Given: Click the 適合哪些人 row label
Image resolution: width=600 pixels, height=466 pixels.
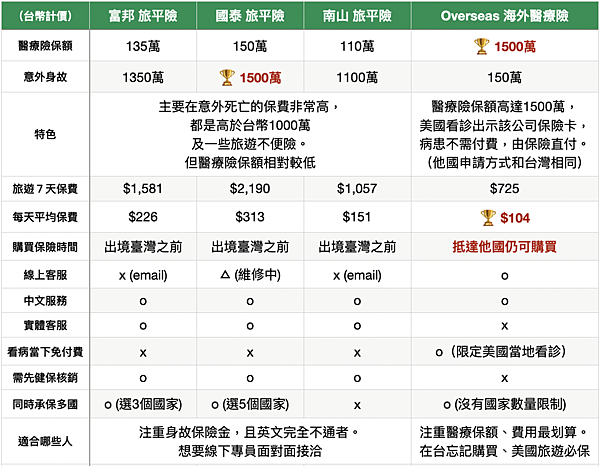Looking at the screenshot, I should pos(45,441).
